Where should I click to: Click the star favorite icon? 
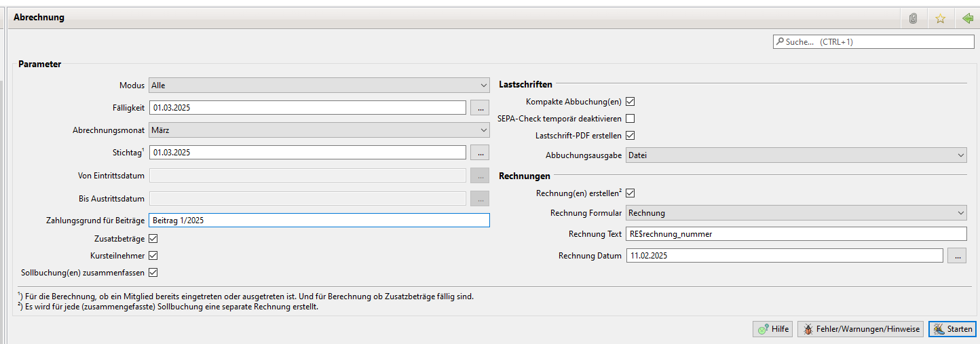pos(940,18)
